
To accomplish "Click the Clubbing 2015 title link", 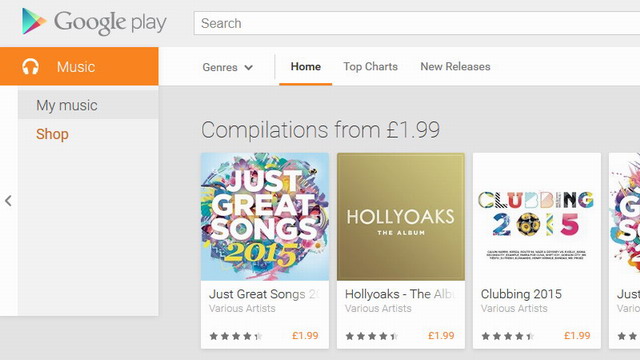I will pyautogui.click(x=521, y=294).
